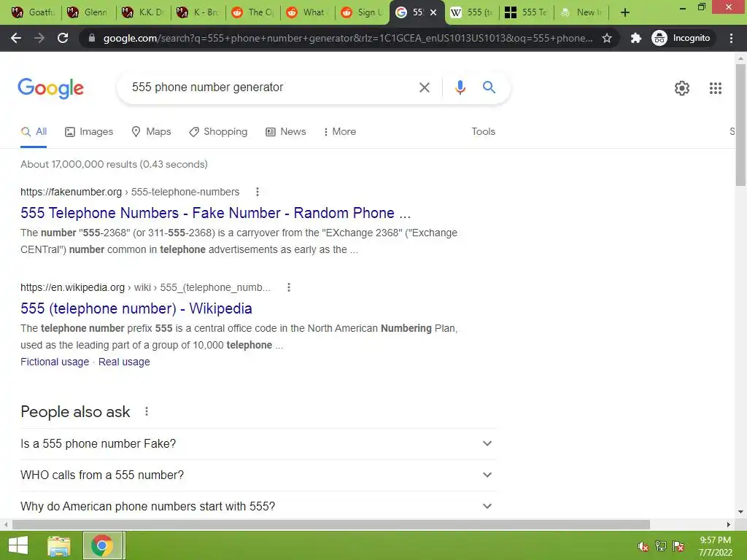Open the Action Center flag icon
747x560 pixels.
pyautogui.click(x=678, y=546)
